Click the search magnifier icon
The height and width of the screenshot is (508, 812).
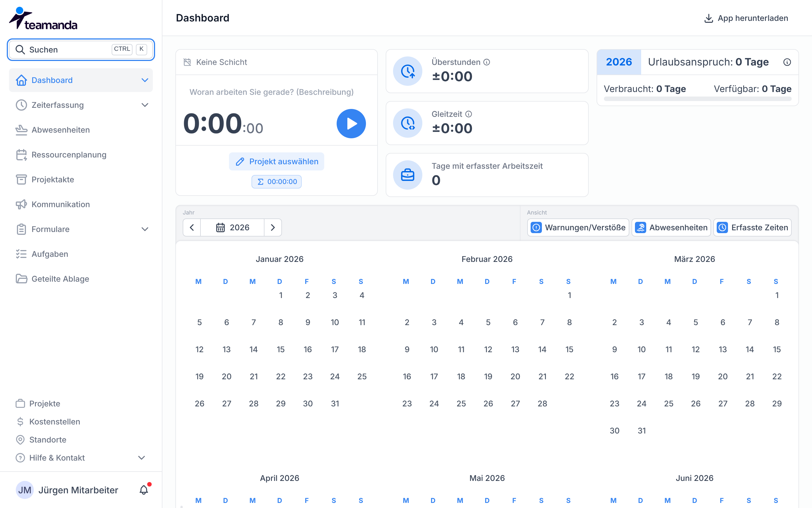[x=20, y=50]
